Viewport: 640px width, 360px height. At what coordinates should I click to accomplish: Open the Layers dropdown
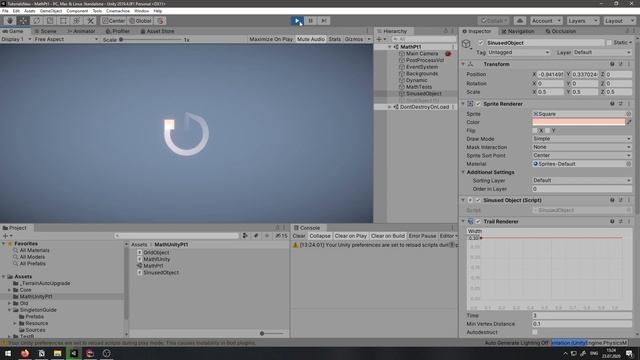tap(582, 21)
